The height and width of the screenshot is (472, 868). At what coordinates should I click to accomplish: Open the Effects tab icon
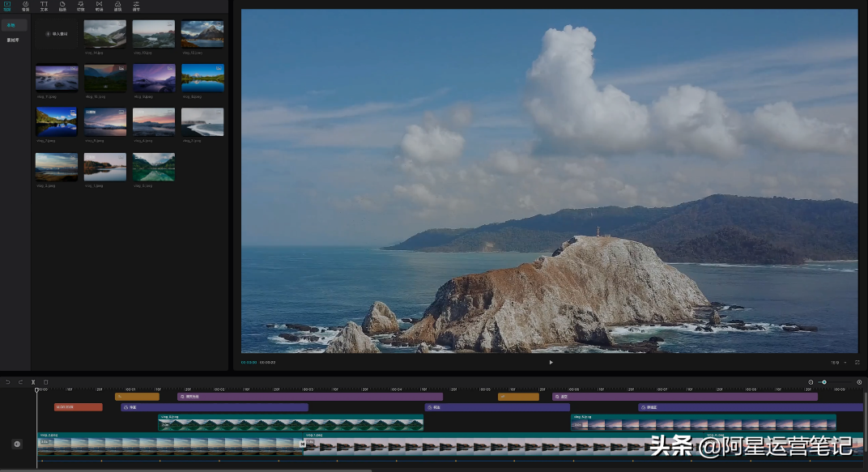pos(80,6)
